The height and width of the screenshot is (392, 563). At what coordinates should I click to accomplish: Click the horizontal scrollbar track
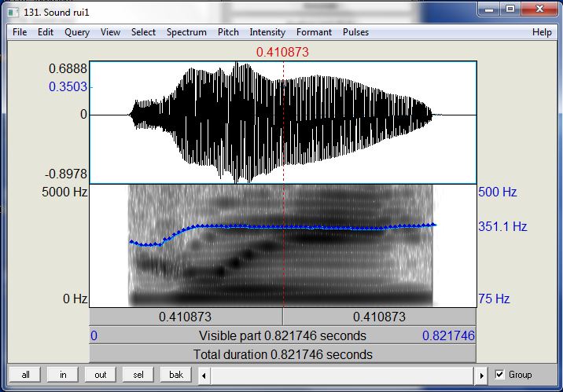coord(342,376)
